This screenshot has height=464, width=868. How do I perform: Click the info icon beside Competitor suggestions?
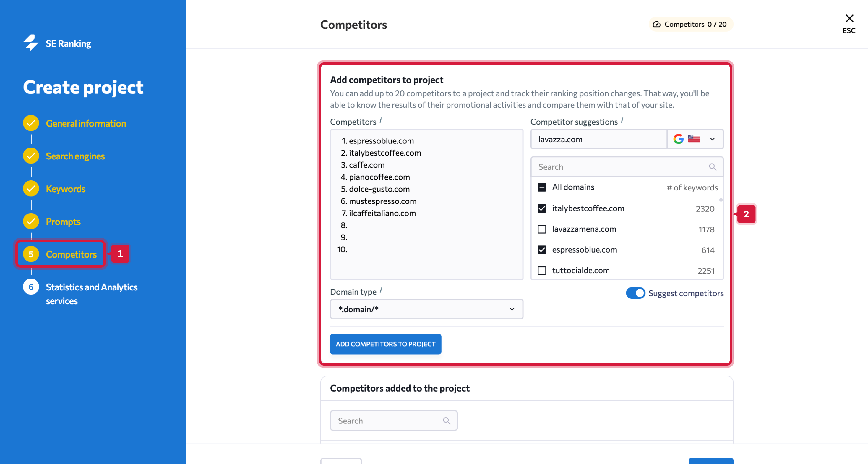(x=622, y=120)
